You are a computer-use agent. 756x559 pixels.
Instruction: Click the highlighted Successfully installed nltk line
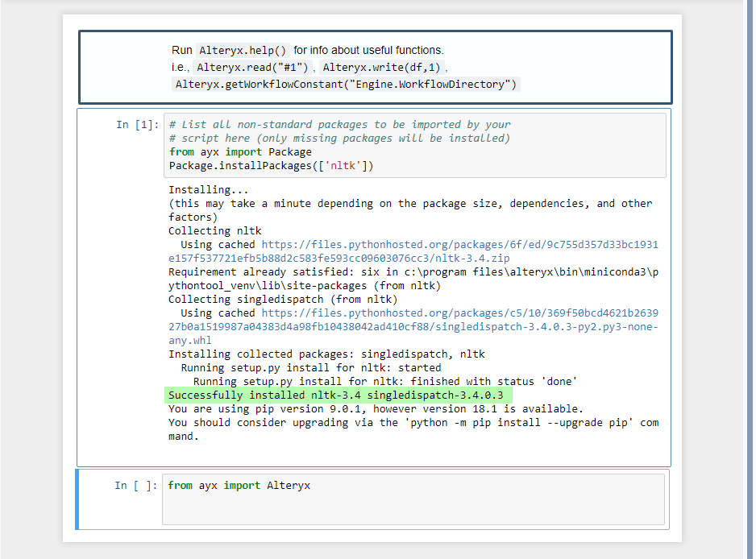[x=338, y=395]
